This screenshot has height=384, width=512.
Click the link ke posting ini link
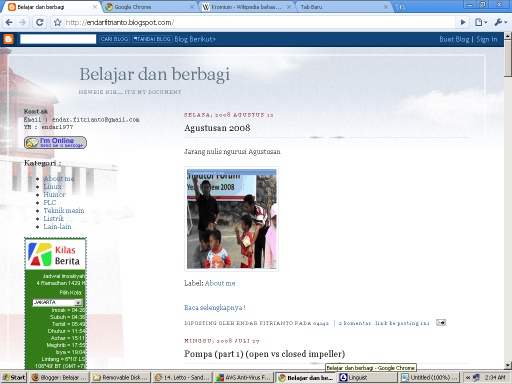[402, 323]
